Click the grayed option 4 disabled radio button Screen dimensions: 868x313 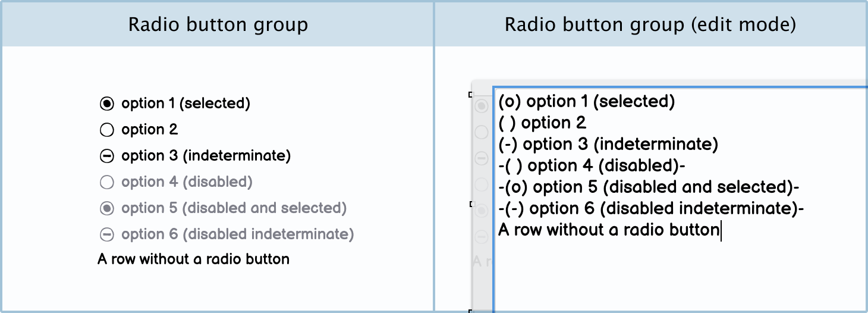106,183
